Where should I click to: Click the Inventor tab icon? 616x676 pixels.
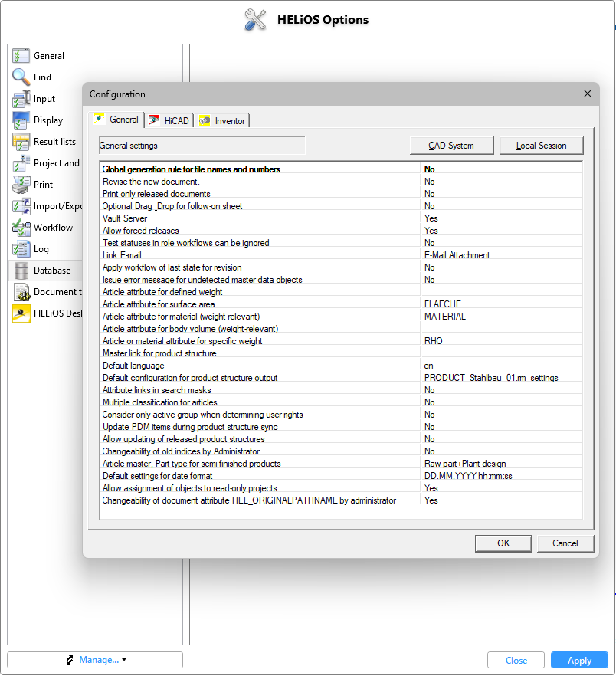point(205,121)
